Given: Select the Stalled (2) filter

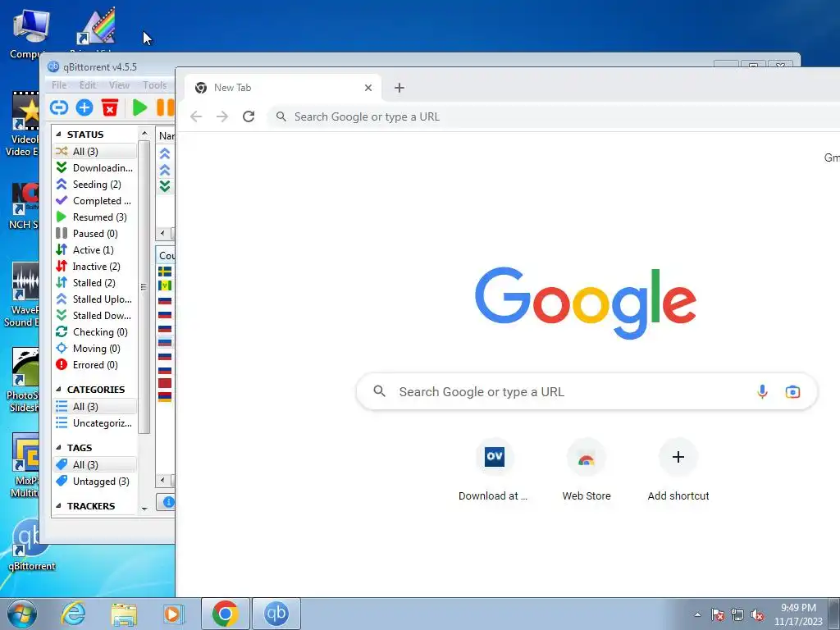Looking at the screenshot, I should coord(95,283).
